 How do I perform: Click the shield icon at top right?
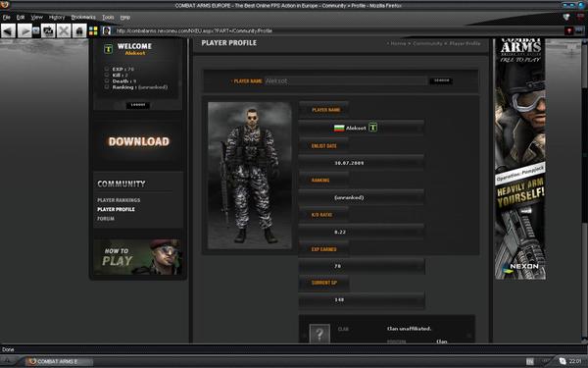tap(566, 17)
